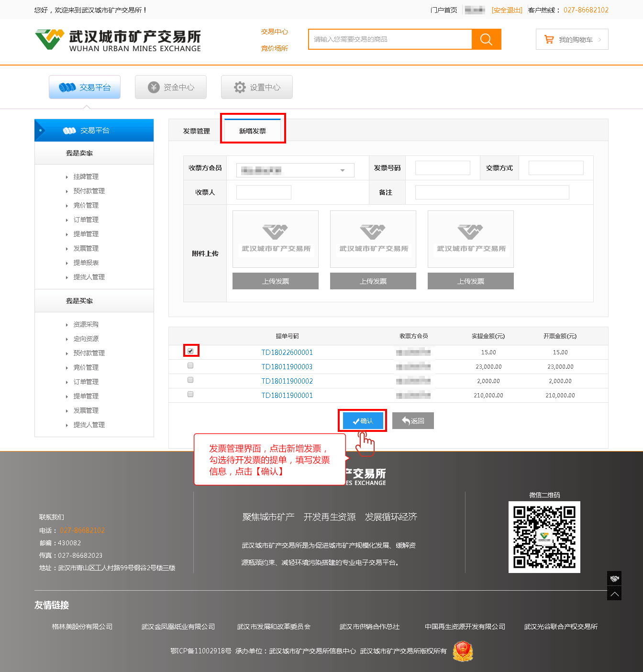Select the 新增发票 tab

pyautogui.click(x=253, y=131)
